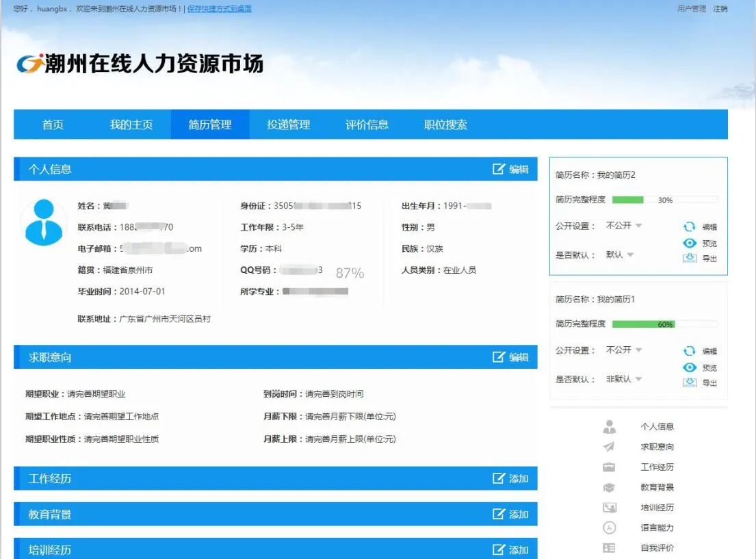The height and width of the screenshot is (559, 756).
Task: Open 评价信息 navigation tab
Action: point(367,125)
